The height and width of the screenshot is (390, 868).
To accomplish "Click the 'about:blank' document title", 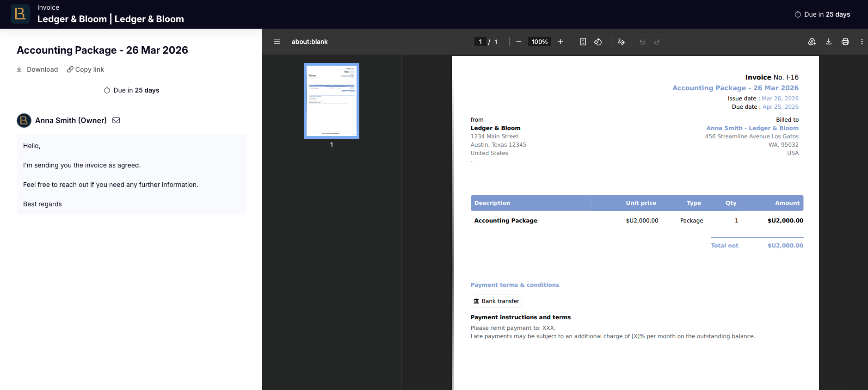I will (x=309, y=42).
